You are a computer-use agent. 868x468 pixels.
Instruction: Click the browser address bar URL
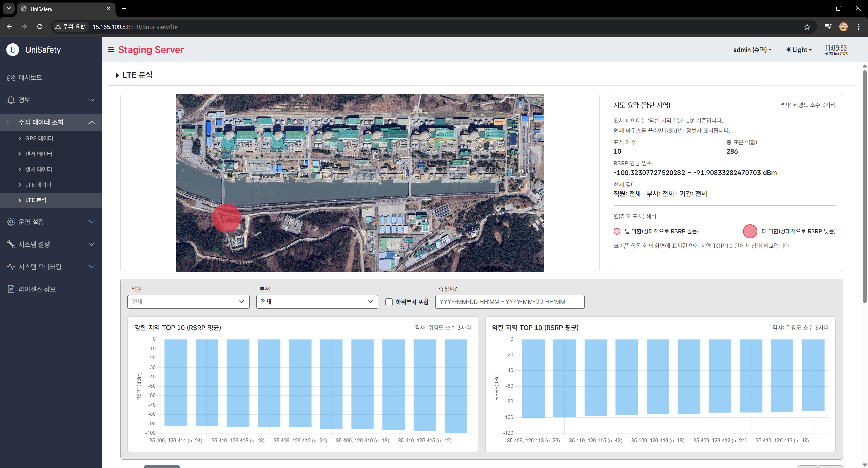135,27
